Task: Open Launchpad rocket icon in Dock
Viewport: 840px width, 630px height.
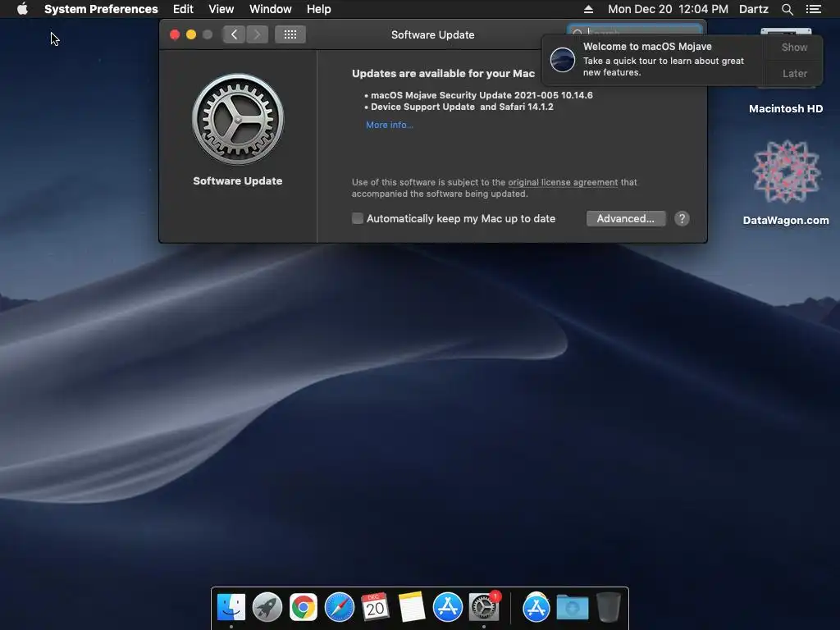Action: 267,608
